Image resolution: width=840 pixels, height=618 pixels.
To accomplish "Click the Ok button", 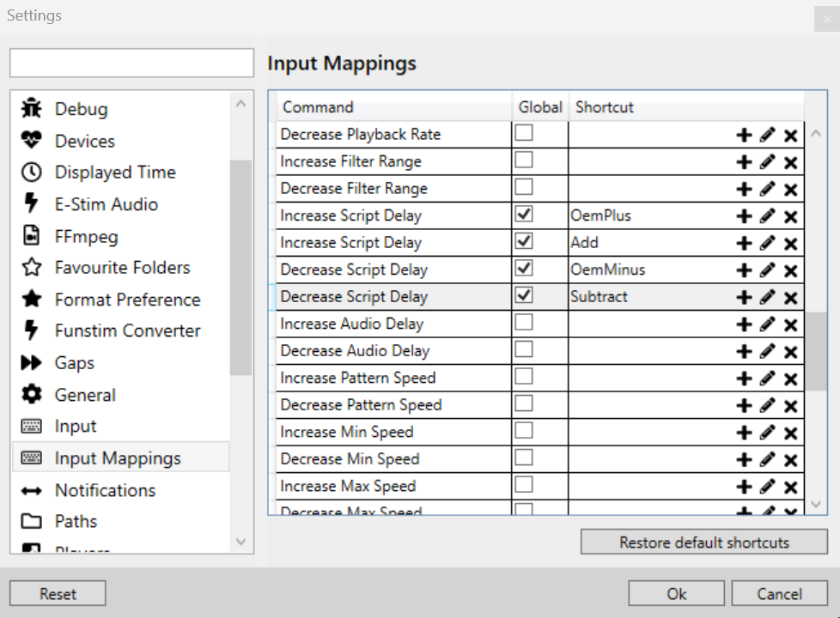I will coord(676,594).
